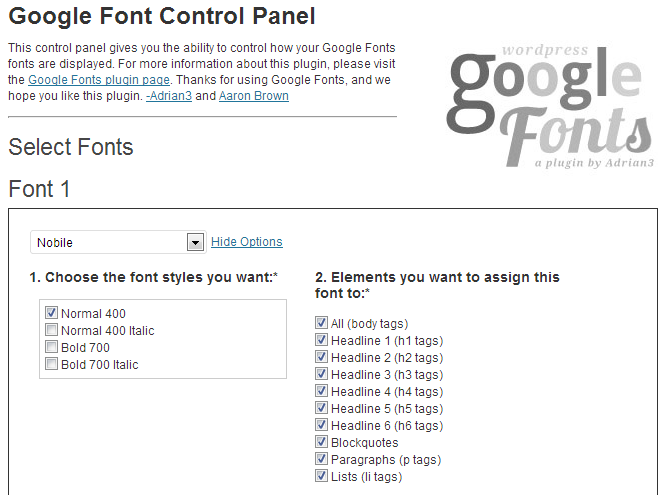Enable Bold 700 Italic style
Screen dimensions: 667x495
(52, 365)
